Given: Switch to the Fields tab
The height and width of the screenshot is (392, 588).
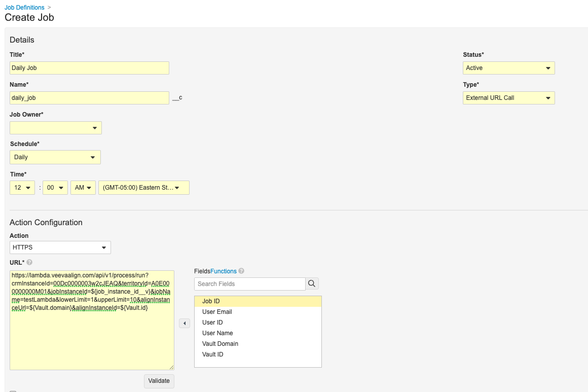Looking at the screenshot, I should click(x=202, y=271).
